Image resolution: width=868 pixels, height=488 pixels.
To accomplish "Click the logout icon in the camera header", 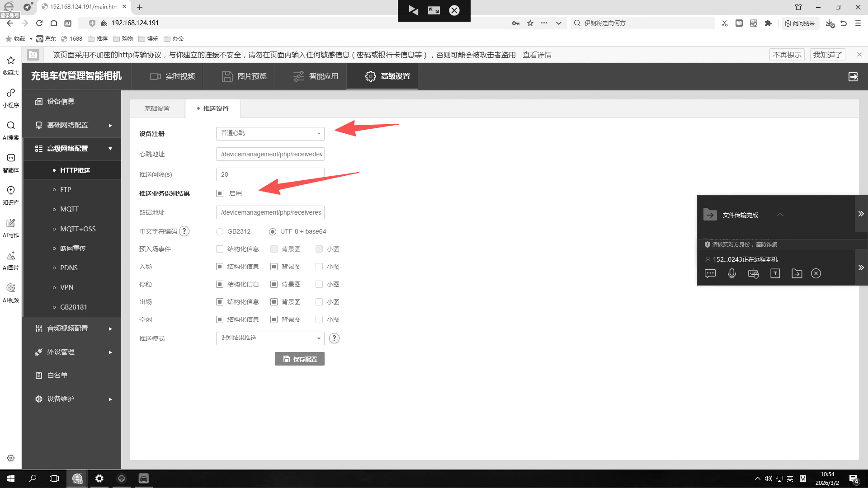I will (x=853, y=77).
